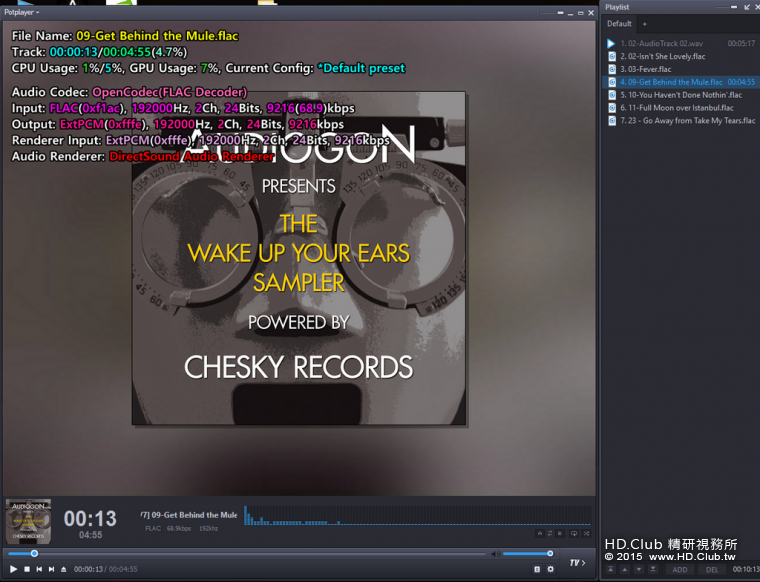The image size is (760, 582).
Task: Open the Potplayer main menu dropdown
Action: tap(22, 12)
